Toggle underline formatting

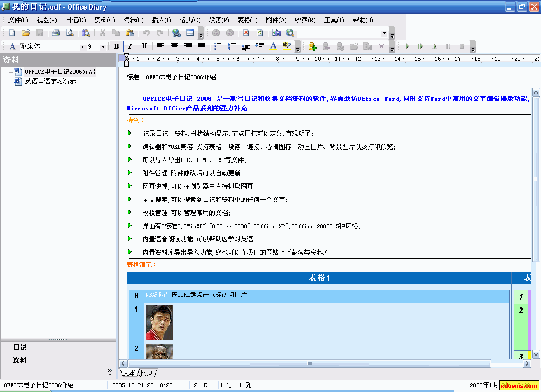144,46
